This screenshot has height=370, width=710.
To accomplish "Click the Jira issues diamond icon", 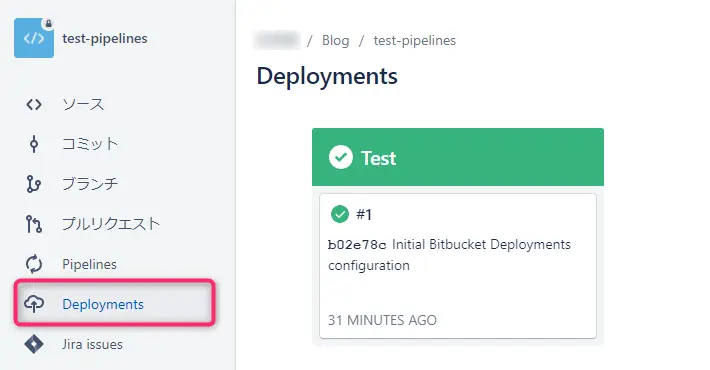I will [34, 344].
